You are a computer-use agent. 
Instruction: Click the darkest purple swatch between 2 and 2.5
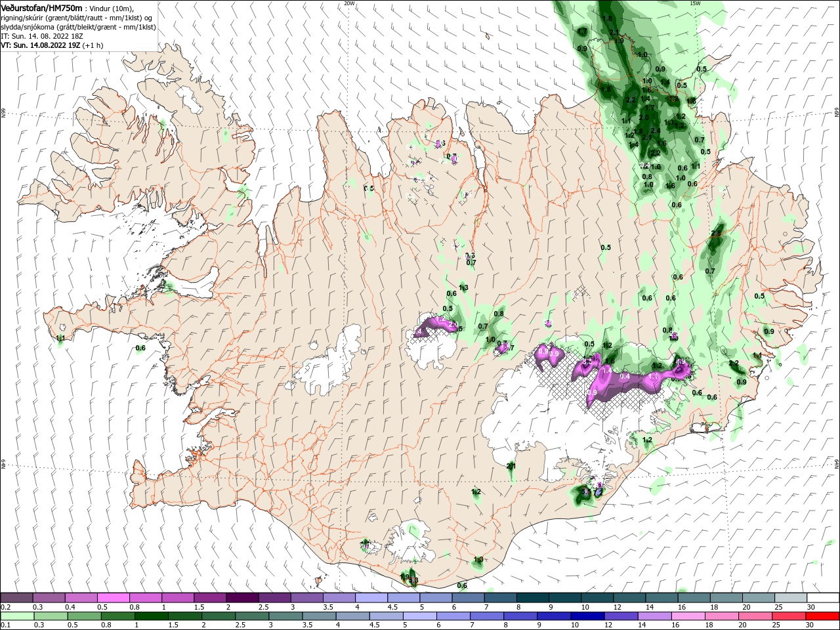click(x=241, y=598)
